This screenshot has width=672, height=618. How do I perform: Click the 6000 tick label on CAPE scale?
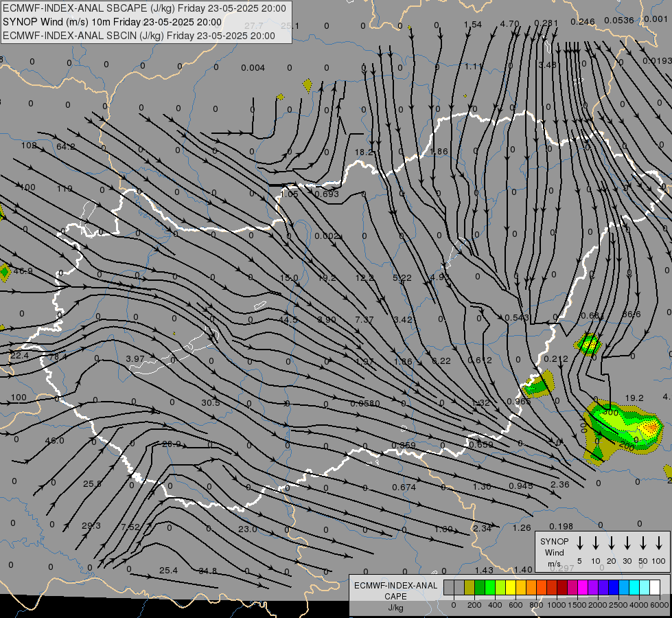[x=660, y=605]
